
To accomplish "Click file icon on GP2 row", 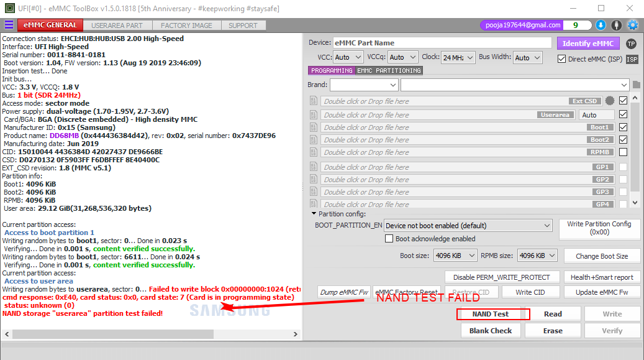I will [x=314, y=180].
